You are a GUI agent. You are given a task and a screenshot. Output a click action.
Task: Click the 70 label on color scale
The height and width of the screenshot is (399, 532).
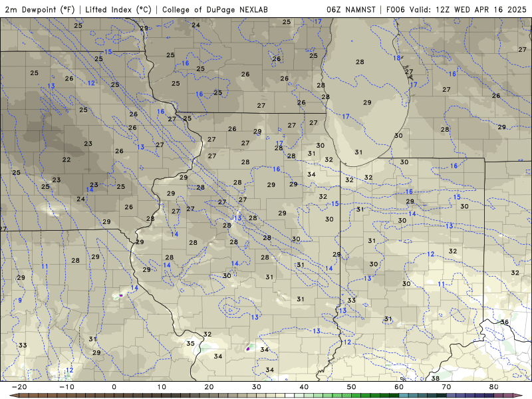coord(446,387)
